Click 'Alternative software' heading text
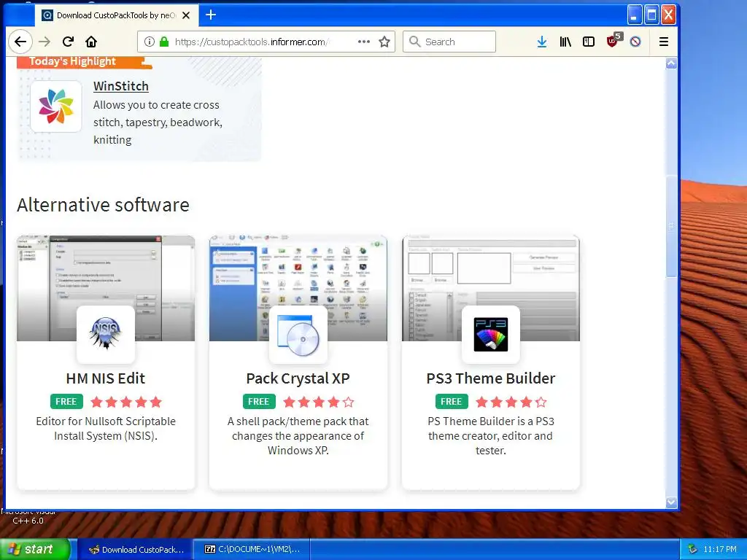The image size is (747, 560). [104, 205]
